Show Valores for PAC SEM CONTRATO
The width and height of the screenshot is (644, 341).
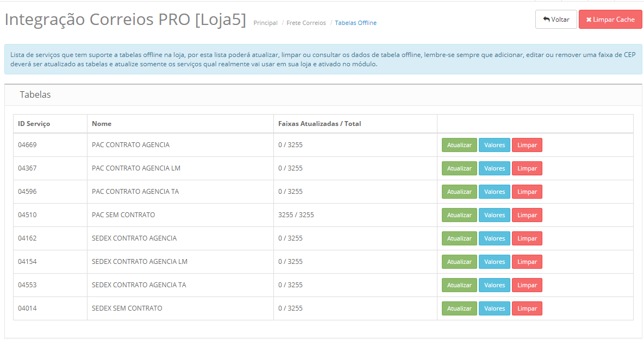tap(495, 215)
